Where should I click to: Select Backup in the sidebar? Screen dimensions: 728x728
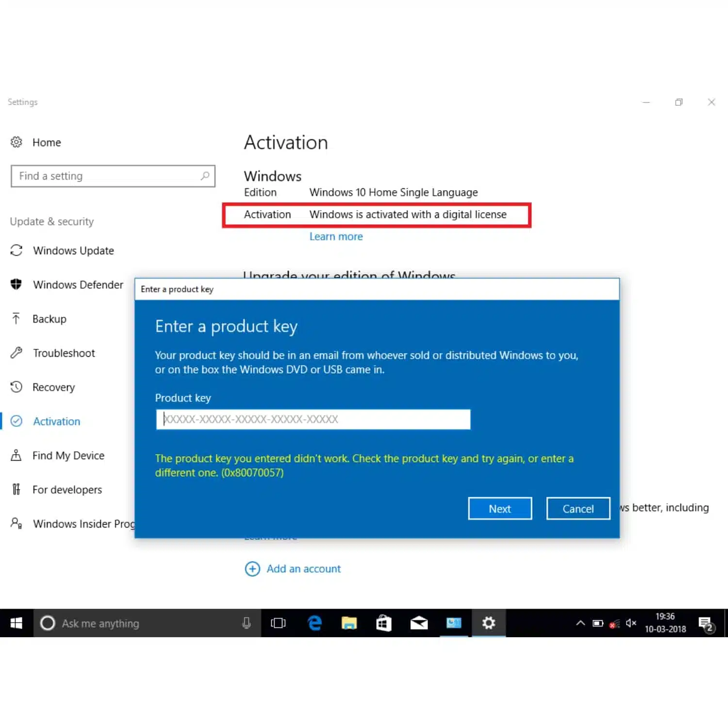(50, 319)
